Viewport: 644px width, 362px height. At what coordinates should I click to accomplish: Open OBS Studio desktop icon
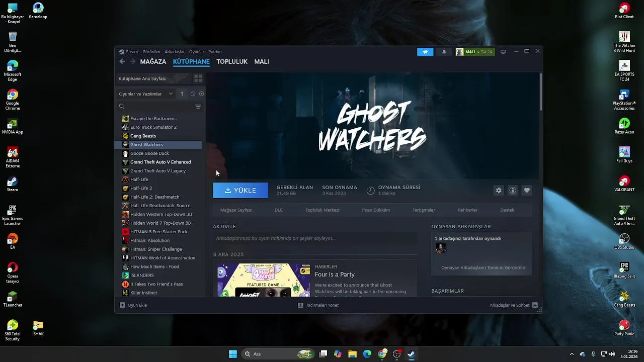point(624,241)
